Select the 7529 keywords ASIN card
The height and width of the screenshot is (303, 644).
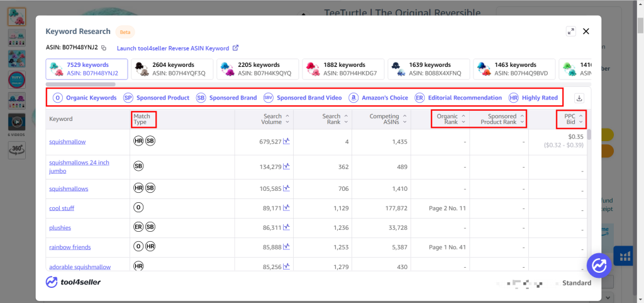tap(87, 69)
